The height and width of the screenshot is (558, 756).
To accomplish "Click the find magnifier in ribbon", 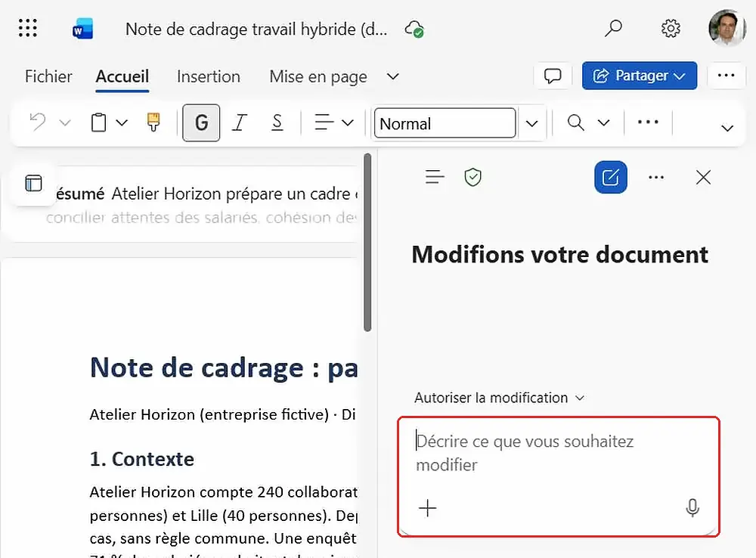I will point(575,122).
